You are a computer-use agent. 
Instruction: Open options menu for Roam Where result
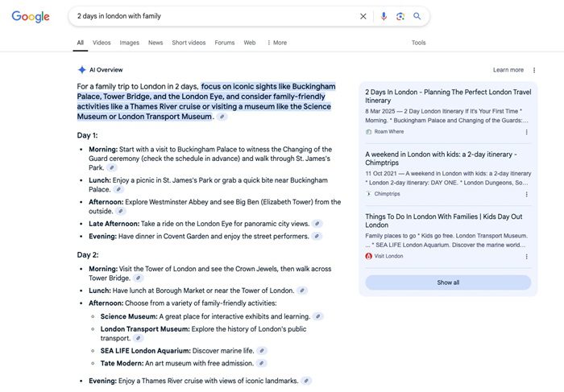[x=527, y=131]
